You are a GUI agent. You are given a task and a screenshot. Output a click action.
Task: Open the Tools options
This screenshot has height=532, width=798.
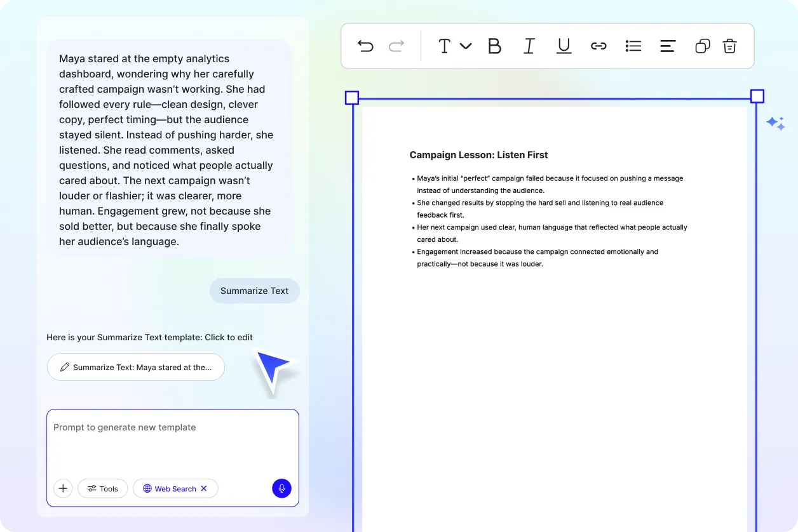click(103, 488)
